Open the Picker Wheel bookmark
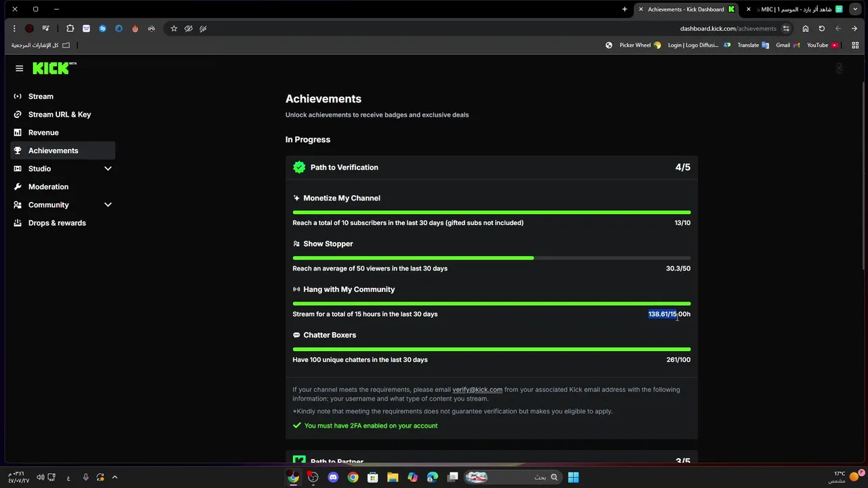868x488 pixels. tap(640, 45)
